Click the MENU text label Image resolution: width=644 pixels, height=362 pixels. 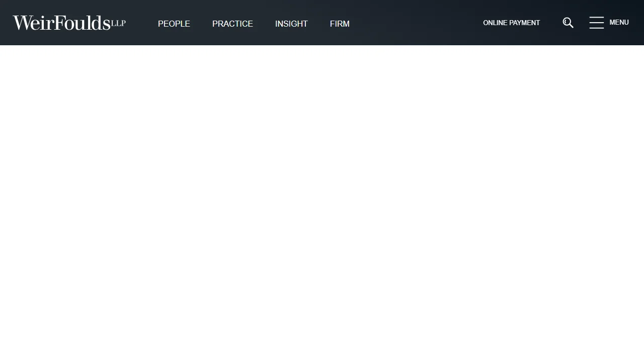619,22
